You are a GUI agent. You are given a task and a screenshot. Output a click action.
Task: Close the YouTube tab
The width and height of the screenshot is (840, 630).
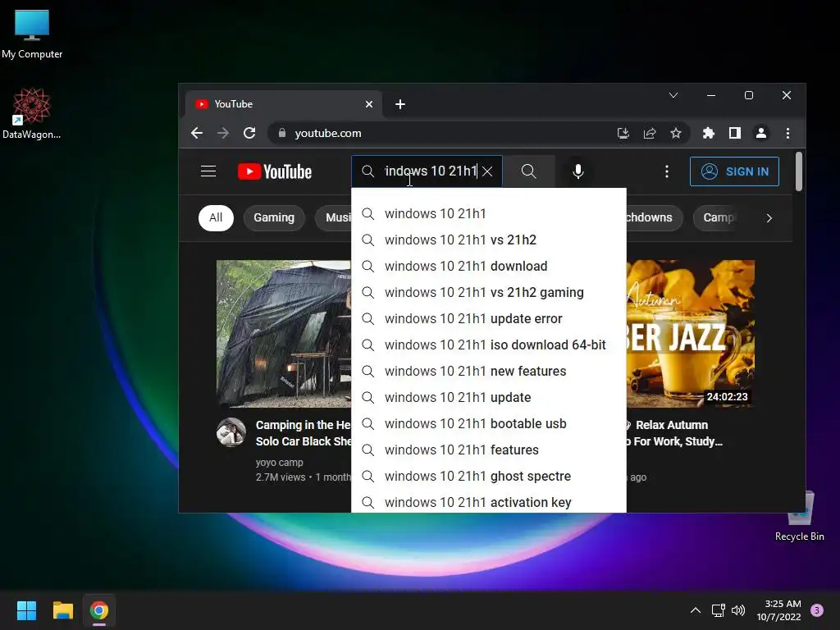click(369, 104)
